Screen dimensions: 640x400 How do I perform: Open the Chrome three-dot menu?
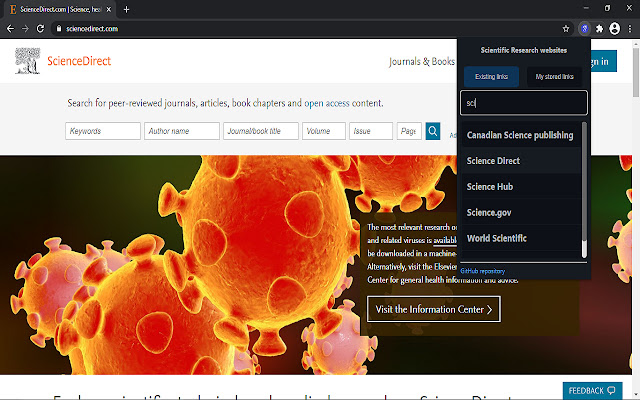(x=630, y=29)
